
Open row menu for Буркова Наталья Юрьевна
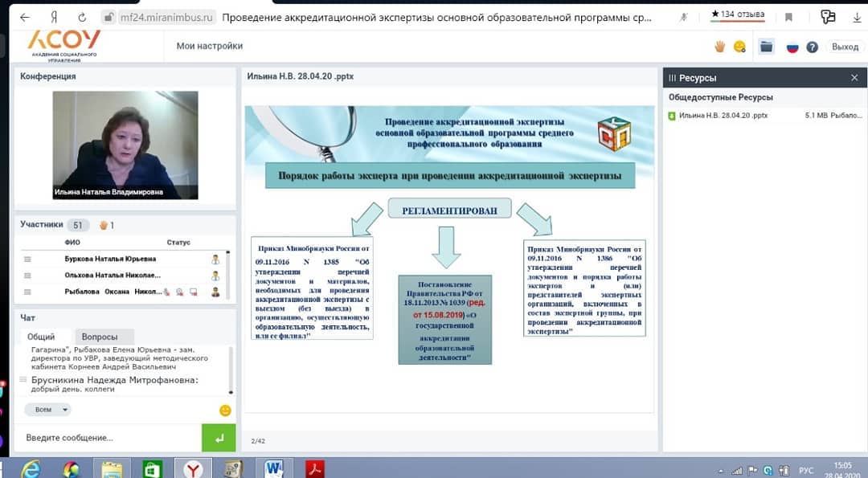pyautogui.click(x=27, y=259)
